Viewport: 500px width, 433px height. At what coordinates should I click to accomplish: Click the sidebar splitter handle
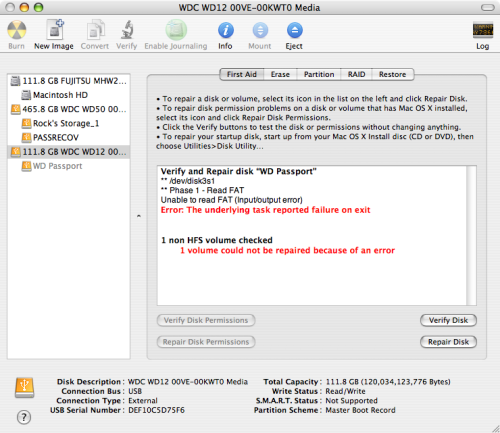coord(139,216)
